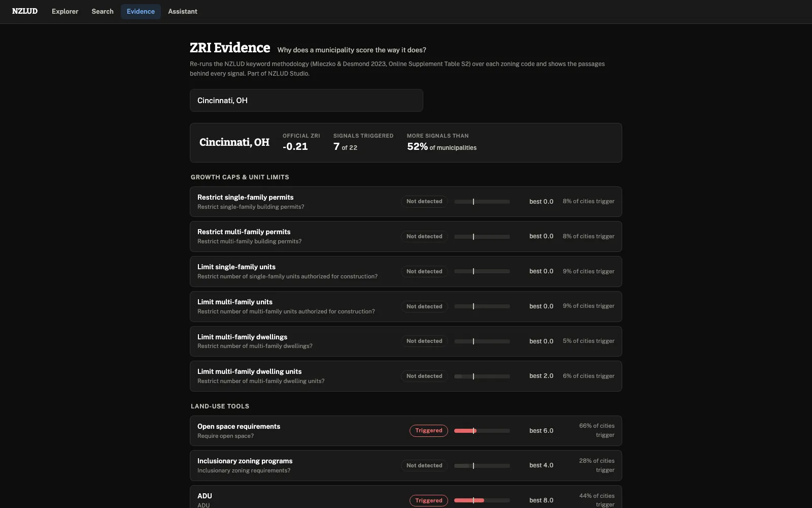Expand Restrict single-family permits row
The height and width of the screenshot is (508, 812).
pyautogui.click(x=406, y=202)
